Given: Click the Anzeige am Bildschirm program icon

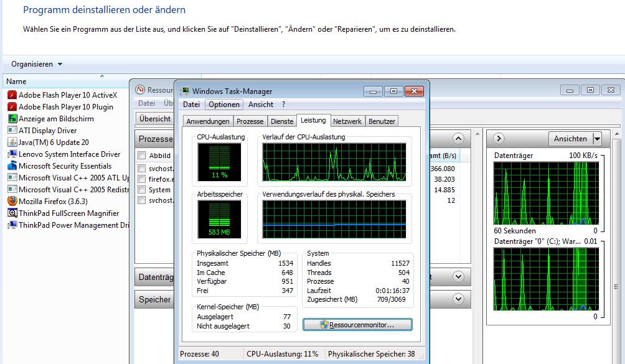Looking at the screenshot, I should tap(12, 119).
